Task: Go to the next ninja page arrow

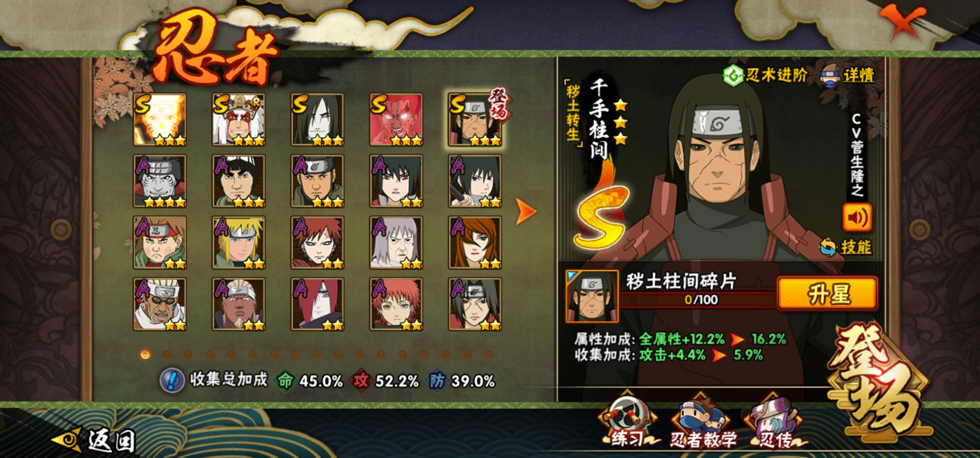Action: [525, 211]
